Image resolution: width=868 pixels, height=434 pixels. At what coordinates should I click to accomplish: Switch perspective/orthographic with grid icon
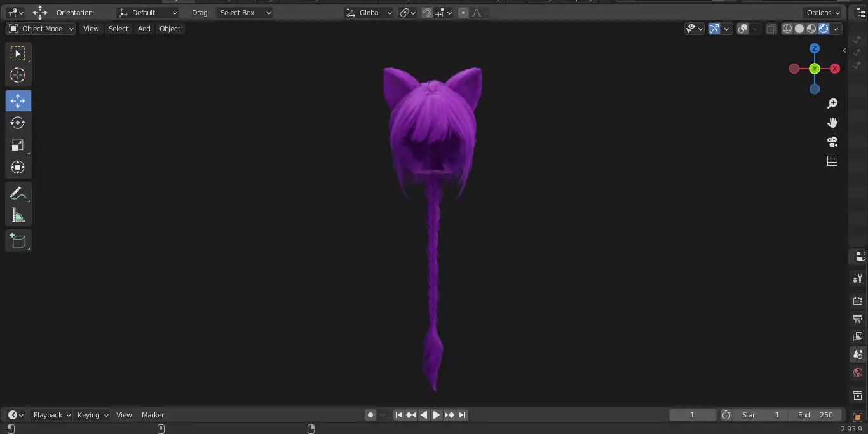pyautogui.click(x=832, y=161)
